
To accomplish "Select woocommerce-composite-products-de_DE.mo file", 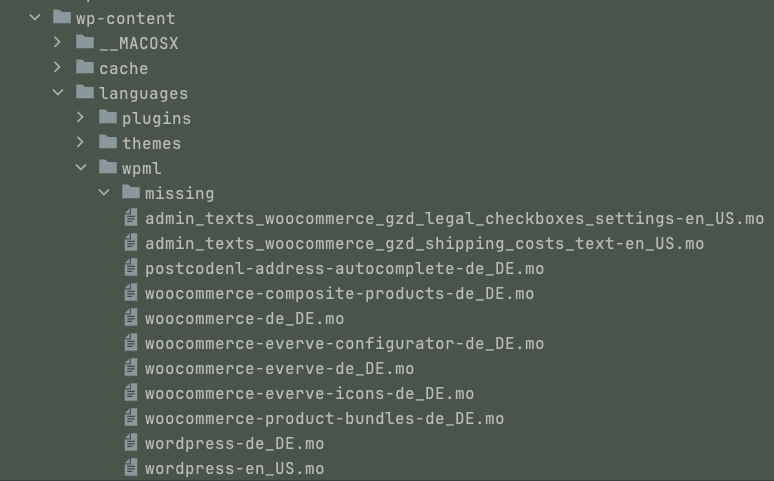I will (339, 293).
